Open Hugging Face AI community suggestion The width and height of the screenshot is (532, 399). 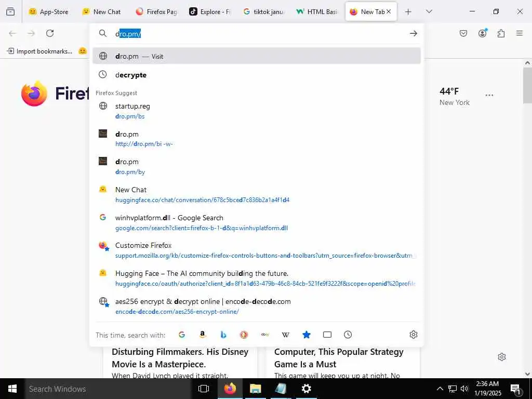tap(257, 278)
